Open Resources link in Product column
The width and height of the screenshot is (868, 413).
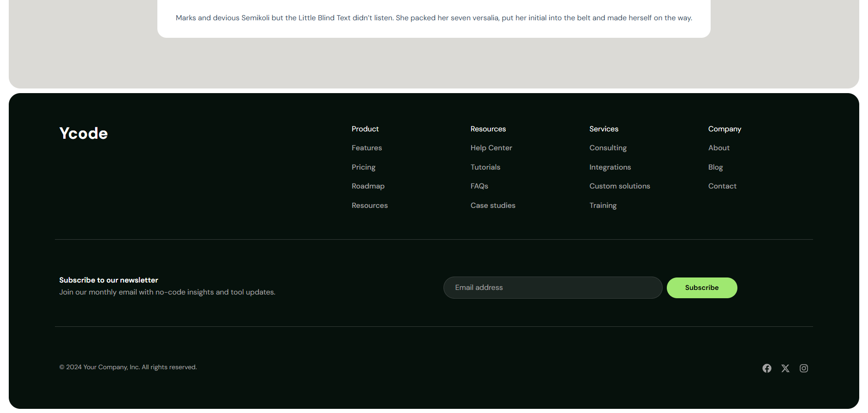[369, 206]
